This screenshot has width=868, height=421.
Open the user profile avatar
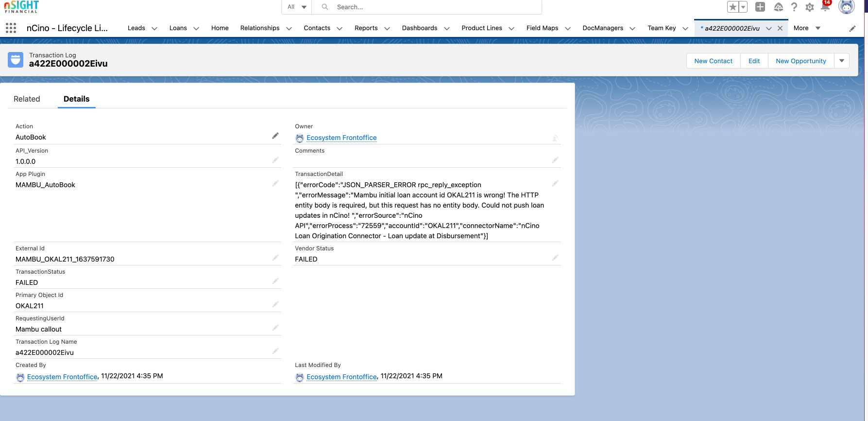(x=847, y=7)
